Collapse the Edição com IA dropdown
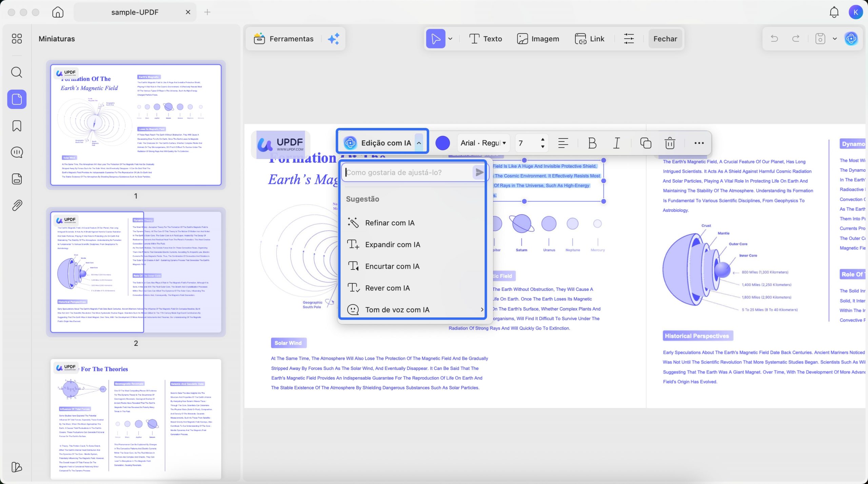Viewport: 868px width, 484px height. [419, 143]
